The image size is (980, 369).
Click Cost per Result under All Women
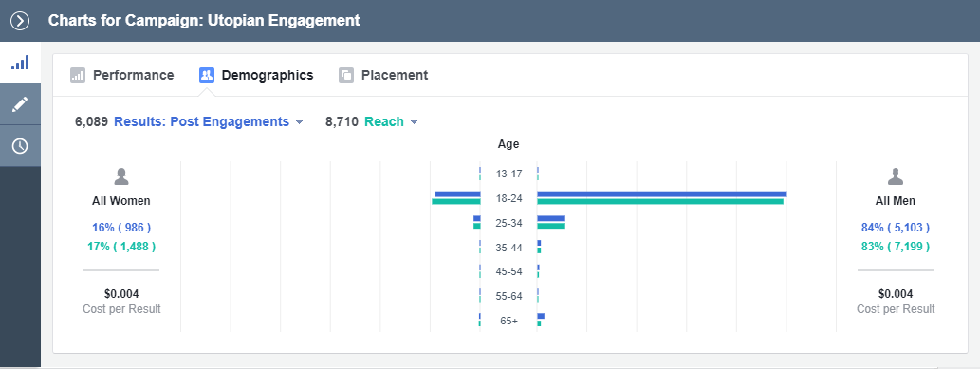click(x=121, y=309)
